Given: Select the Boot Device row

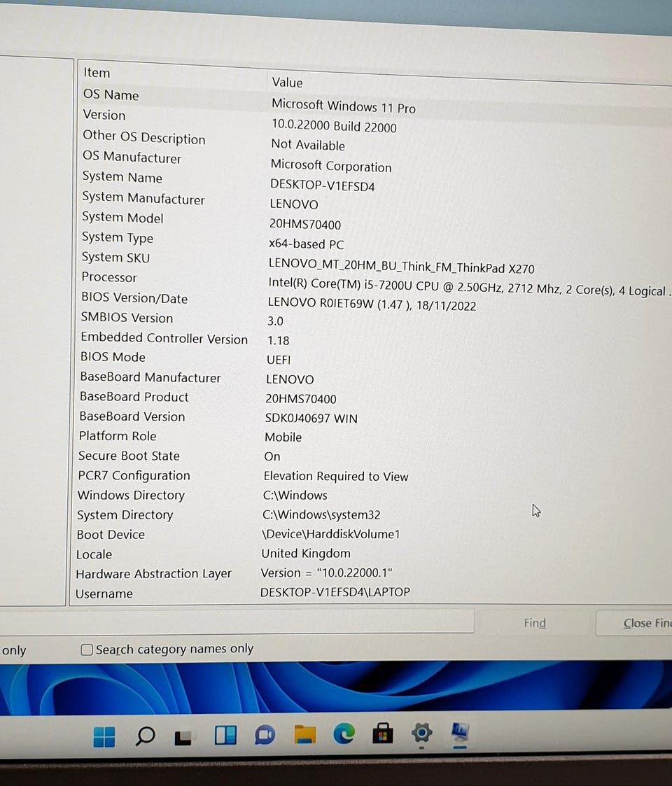Looking at the screenshot, I should click(111, 534).
